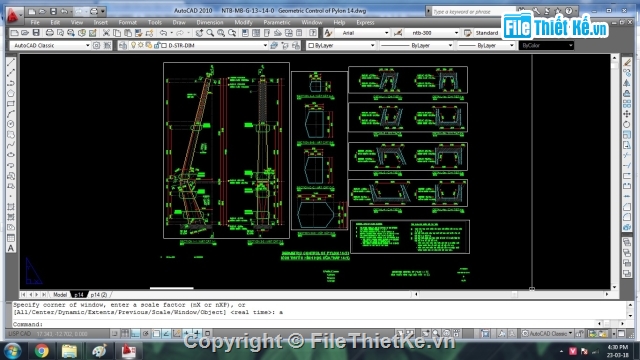640x360 pixels.
Task: Select the Circle drawing tool
Action: [x=11, y=124]
